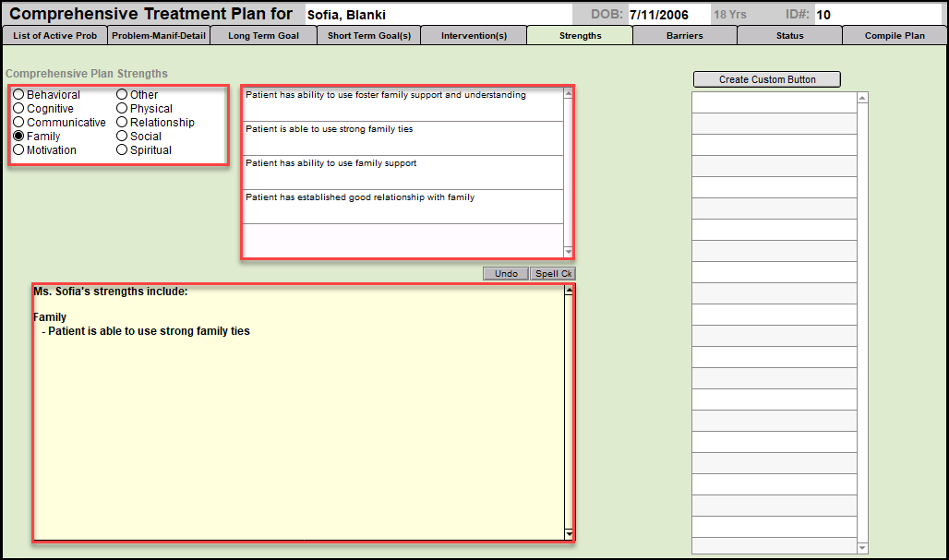Pick the Relationship radio button
Screen dimensions: 949x560
tap(122, 123)
